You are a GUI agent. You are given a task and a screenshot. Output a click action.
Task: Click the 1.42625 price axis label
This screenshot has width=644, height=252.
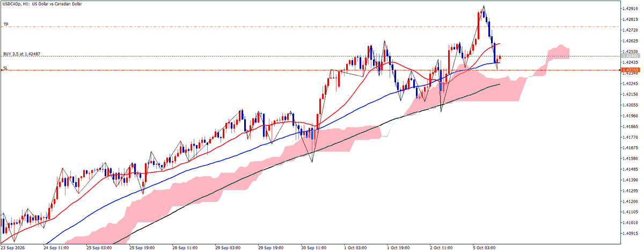(631, 41)
